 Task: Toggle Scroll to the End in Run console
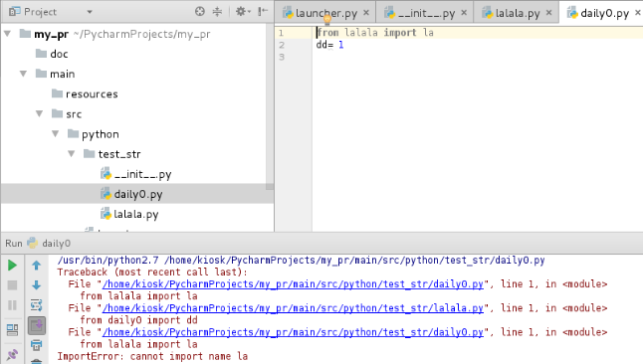coord(37,325)
